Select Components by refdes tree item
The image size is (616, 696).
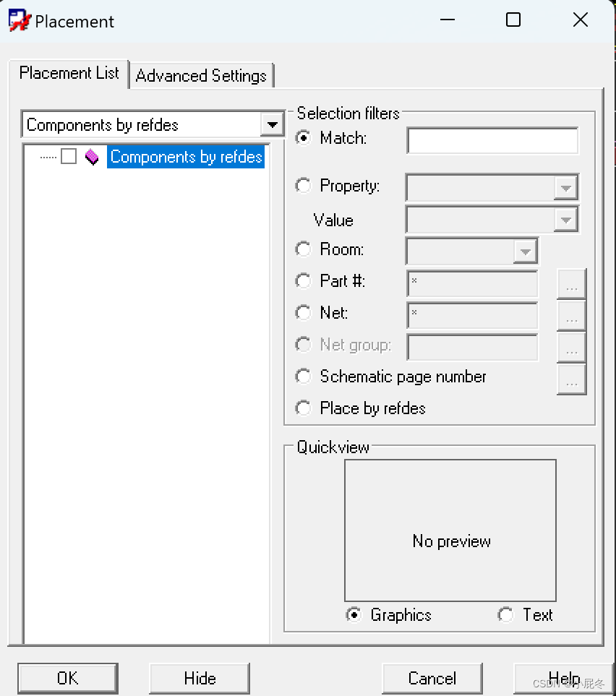186,157
